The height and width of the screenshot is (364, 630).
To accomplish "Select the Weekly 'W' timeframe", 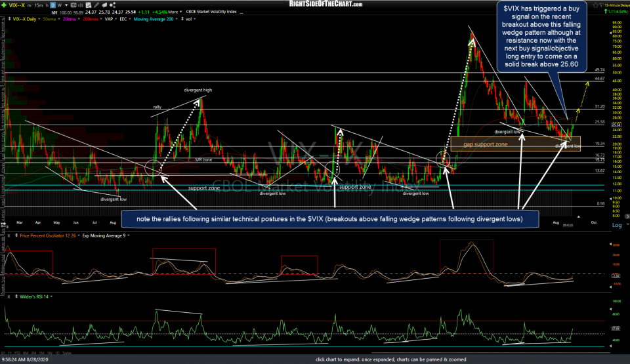I will (60, 5).
